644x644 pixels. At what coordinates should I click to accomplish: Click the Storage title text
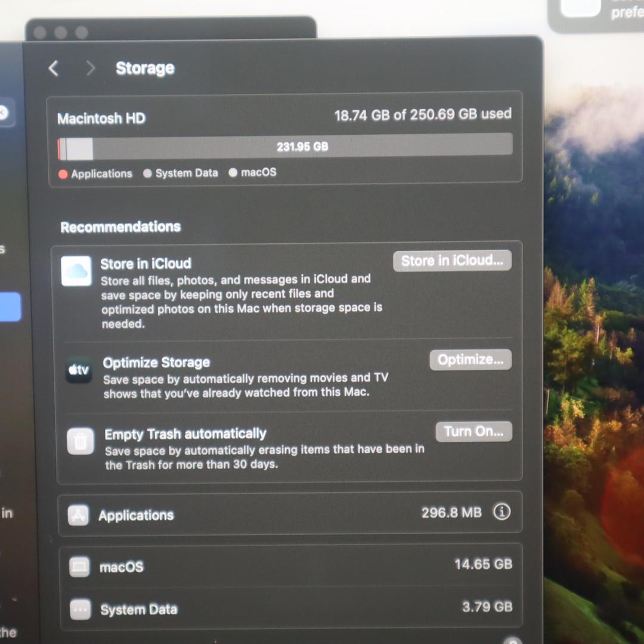[145, 68]
